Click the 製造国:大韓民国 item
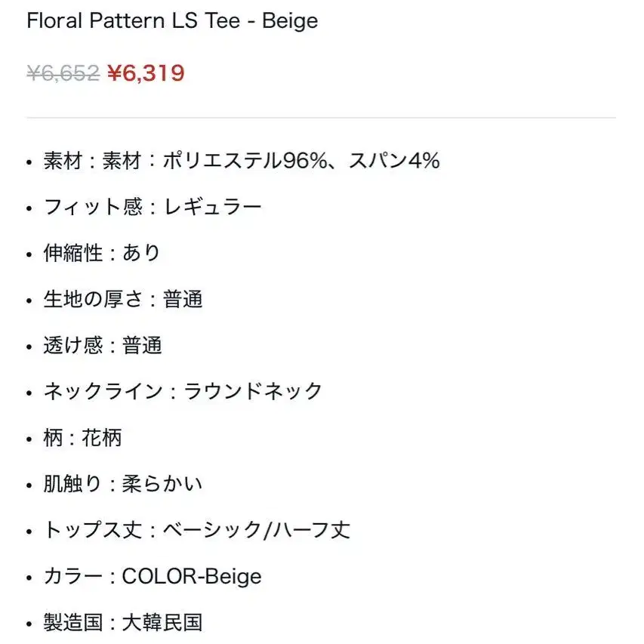 (x=123, y=622)
